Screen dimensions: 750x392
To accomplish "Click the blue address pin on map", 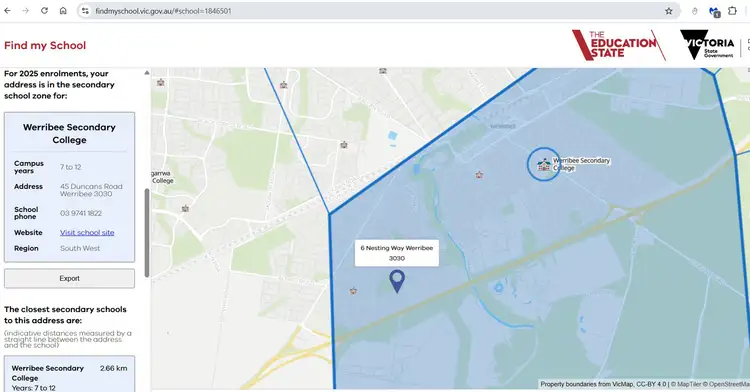I will point(397,282).
